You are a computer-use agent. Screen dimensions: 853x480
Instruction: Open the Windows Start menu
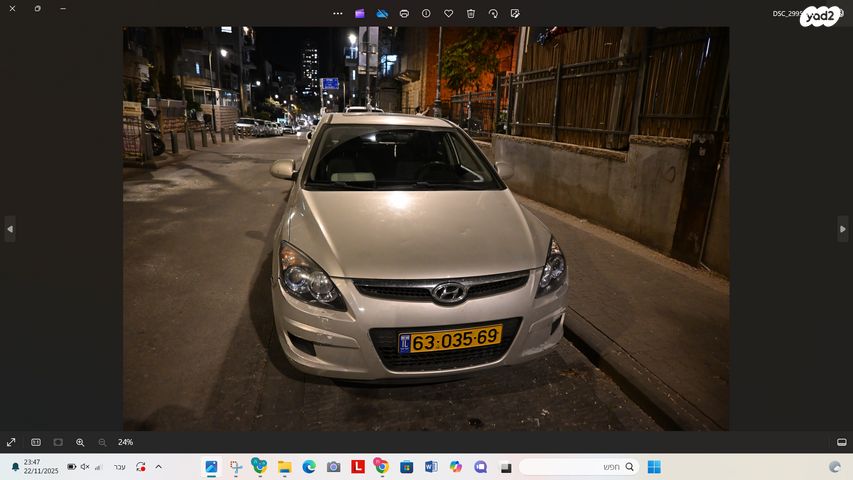[x=654, y=467]
